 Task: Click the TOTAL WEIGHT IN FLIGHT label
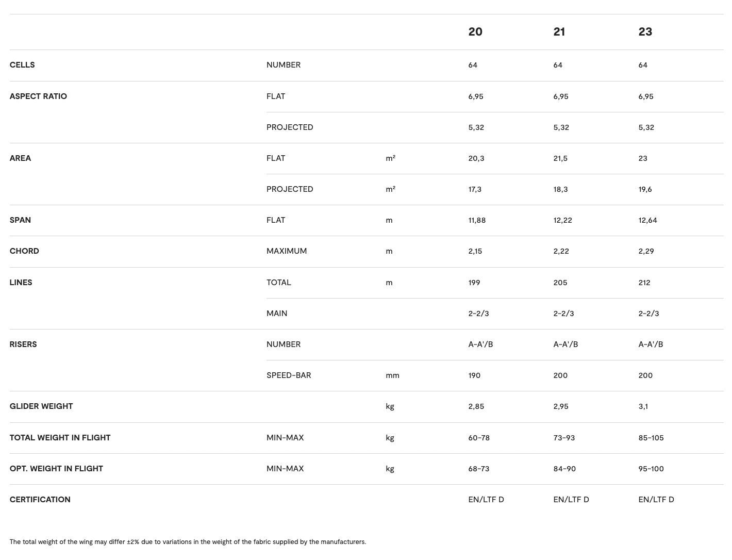[60, 438]
